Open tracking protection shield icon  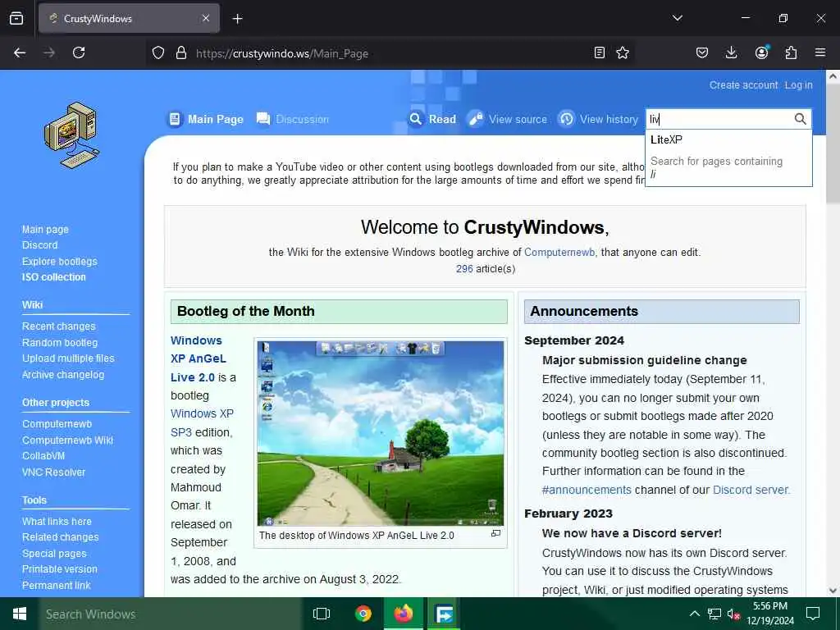(158, 53)
